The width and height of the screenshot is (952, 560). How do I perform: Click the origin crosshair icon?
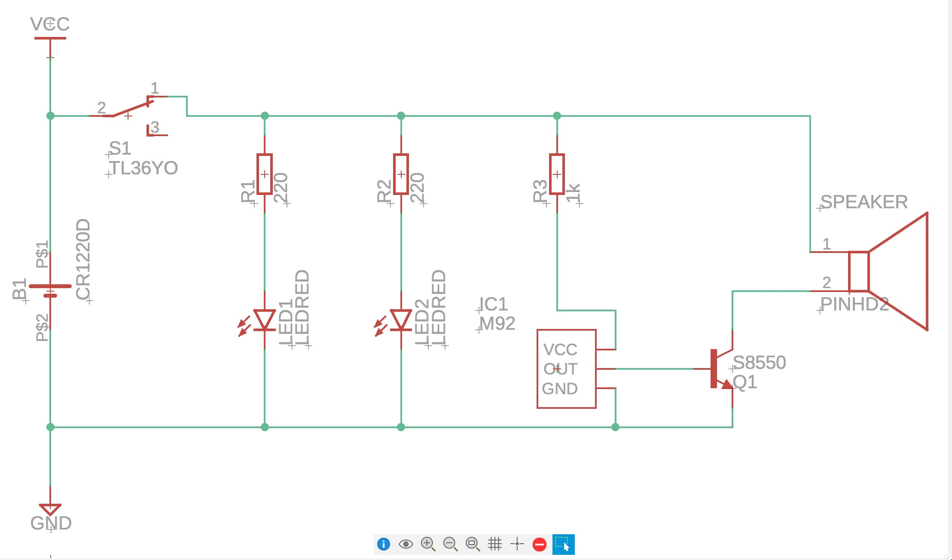518,544
